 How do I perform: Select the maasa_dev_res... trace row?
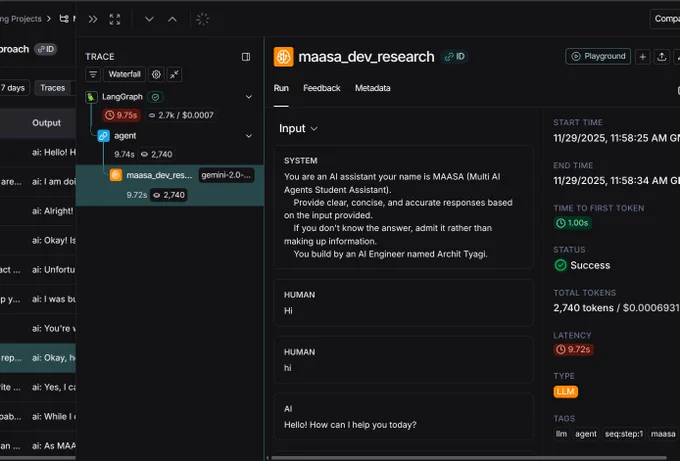[170, 185]
